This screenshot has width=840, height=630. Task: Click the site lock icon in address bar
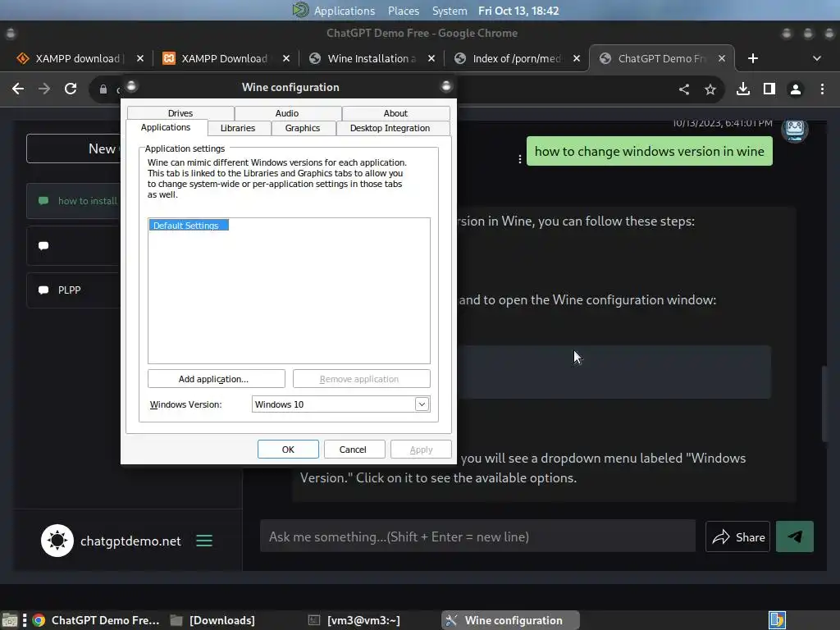(103, 89)
